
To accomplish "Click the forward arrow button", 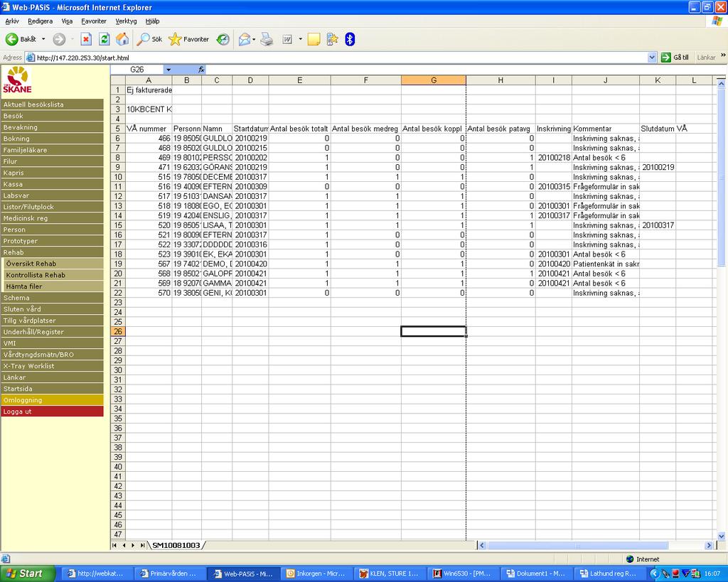I will coord(59,40).
